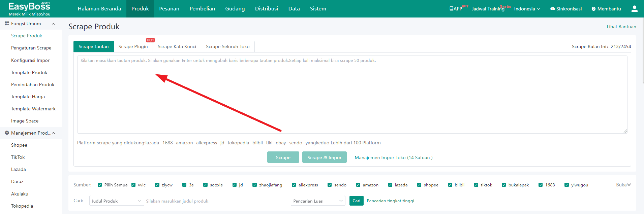Open Pengaturan Scrape in sidebar
The image size is (644, 214).
tap(31, 48)
